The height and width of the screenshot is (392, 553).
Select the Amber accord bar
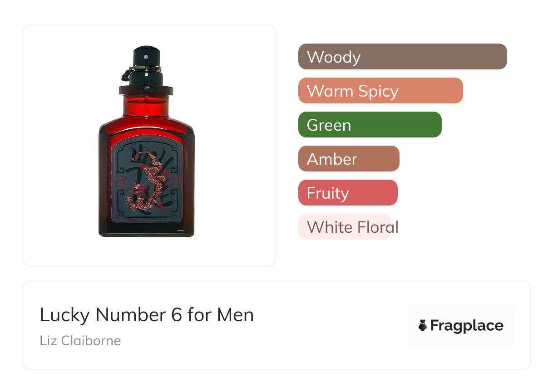349,159
